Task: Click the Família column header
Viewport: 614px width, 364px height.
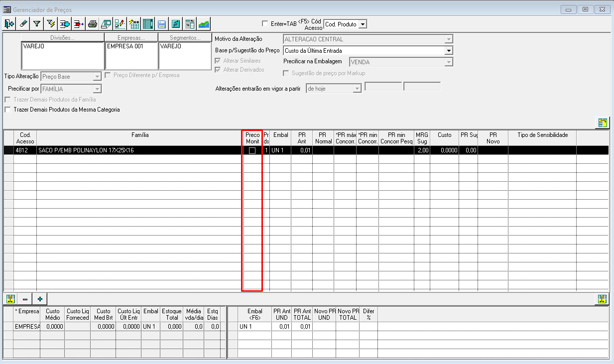Action: coord(140,138)
